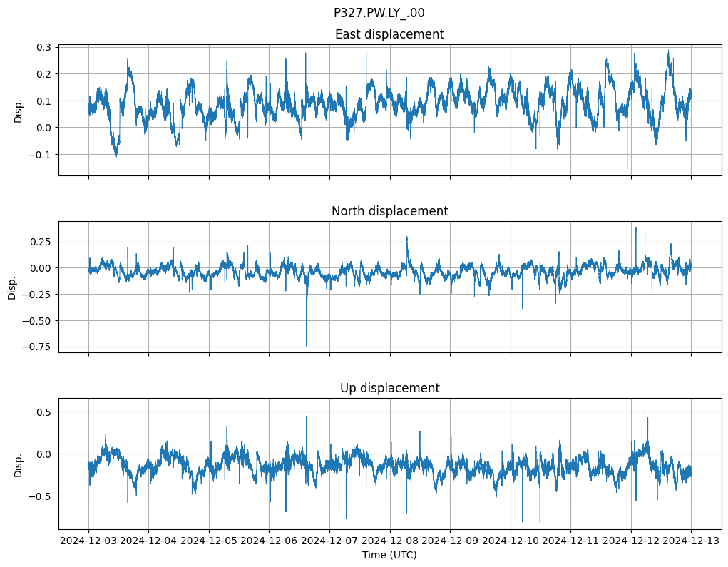Click the 2024-12-03 date tick label
Screen dimensions: 728x567
coord(88,541)
